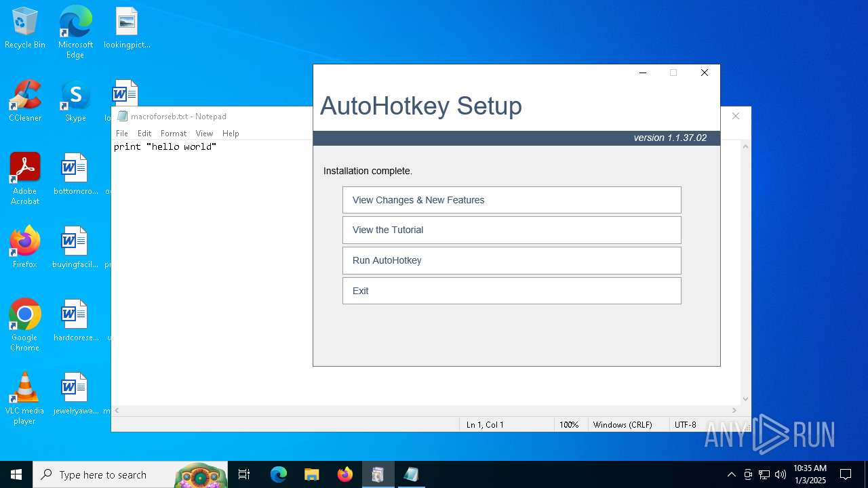Launch Microsoft Edge from desktop
Image resolution: width=868 pixels, height=488 pixels.
tap(75, 33)
